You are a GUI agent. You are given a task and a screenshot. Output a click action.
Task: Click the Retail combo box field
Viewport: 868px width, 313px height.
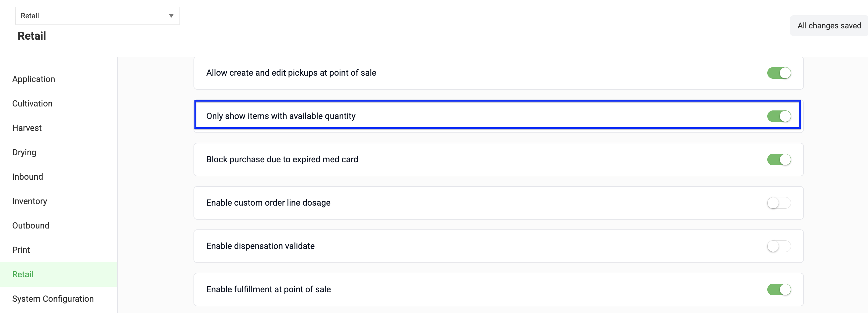pyautogui.click(x=97, y=16)
